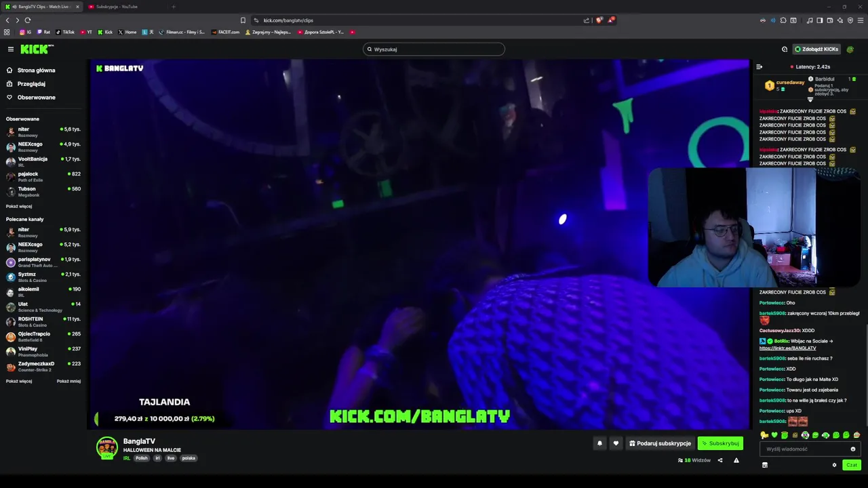Screen dimensions: 868x488
Task: Click the notification bell under the stream
Action: click(599, 443)
